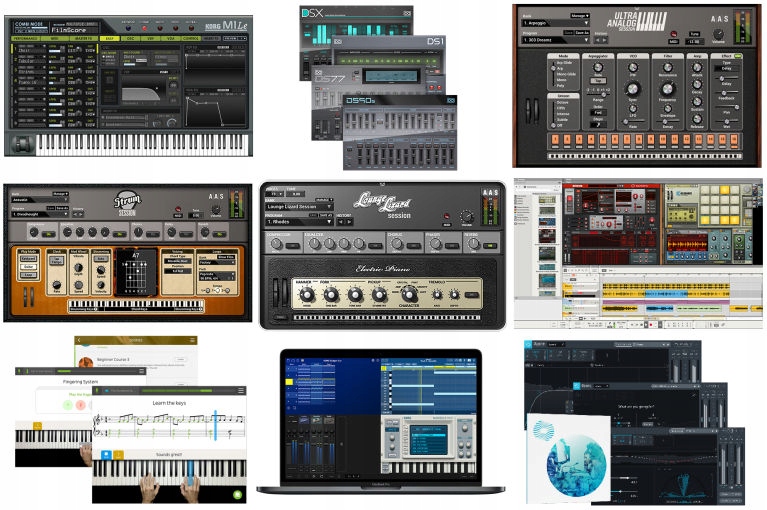Step forward in Ultra Analog program history
This screenshot has width=767, height=510.
[605, 40]
